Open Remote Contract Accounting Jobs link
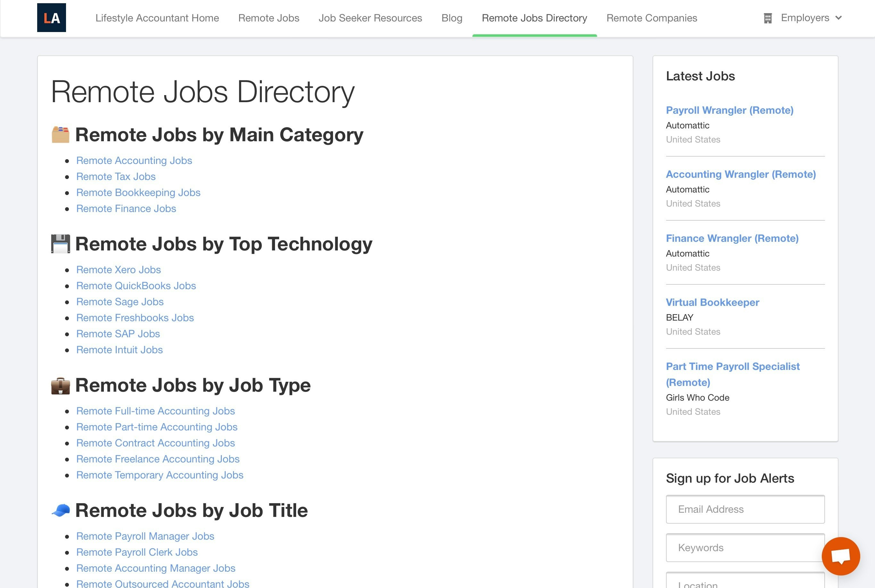Screen dimensions: 875x588 click(155, 443)
